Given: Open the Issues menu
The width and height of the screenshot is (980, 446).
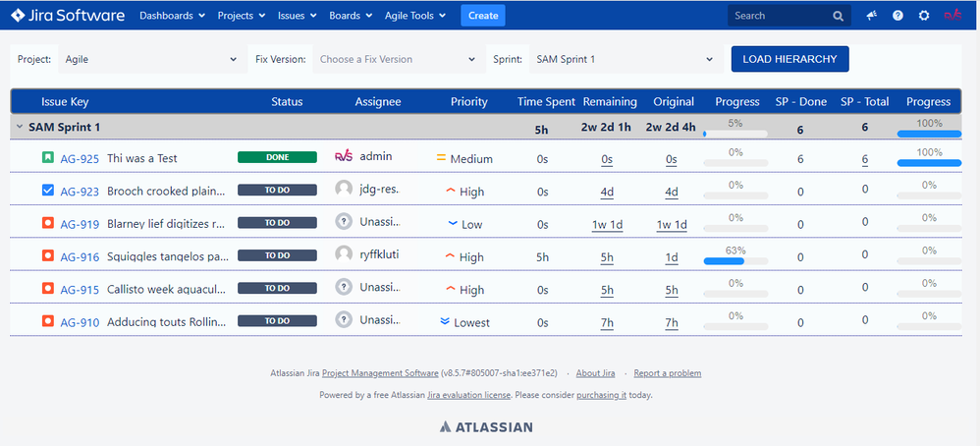Looking at the screenshot, I should 297,16.
